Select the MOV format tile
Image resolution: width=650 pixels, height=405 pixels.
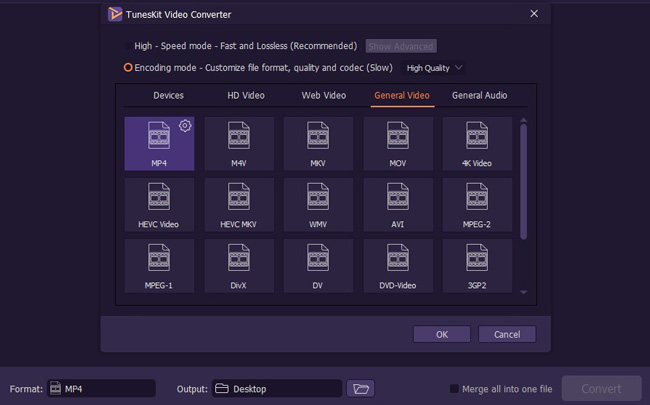398,143
